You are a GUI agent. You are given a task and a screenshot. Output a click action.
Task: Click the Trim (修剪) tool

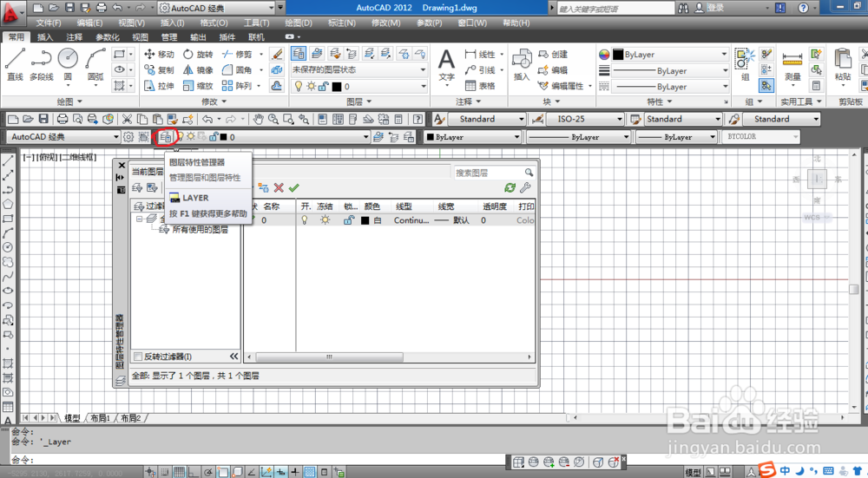237,54
